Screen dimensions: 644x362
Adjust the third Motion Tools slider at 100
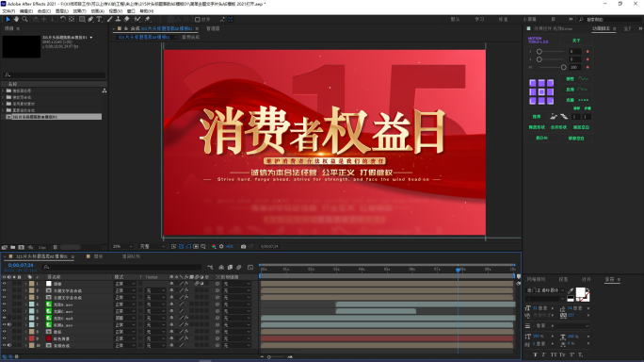(563, 67)
